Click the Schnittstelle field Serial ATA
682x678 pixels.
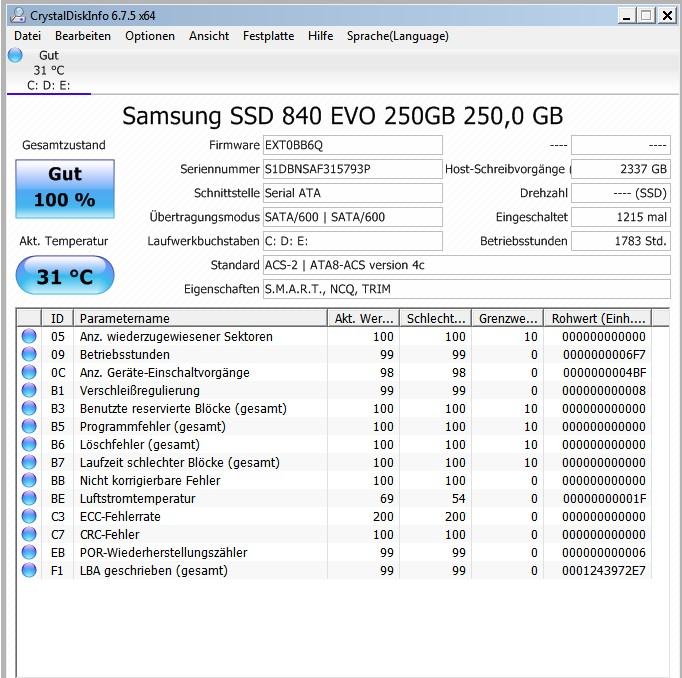point(353,193)
